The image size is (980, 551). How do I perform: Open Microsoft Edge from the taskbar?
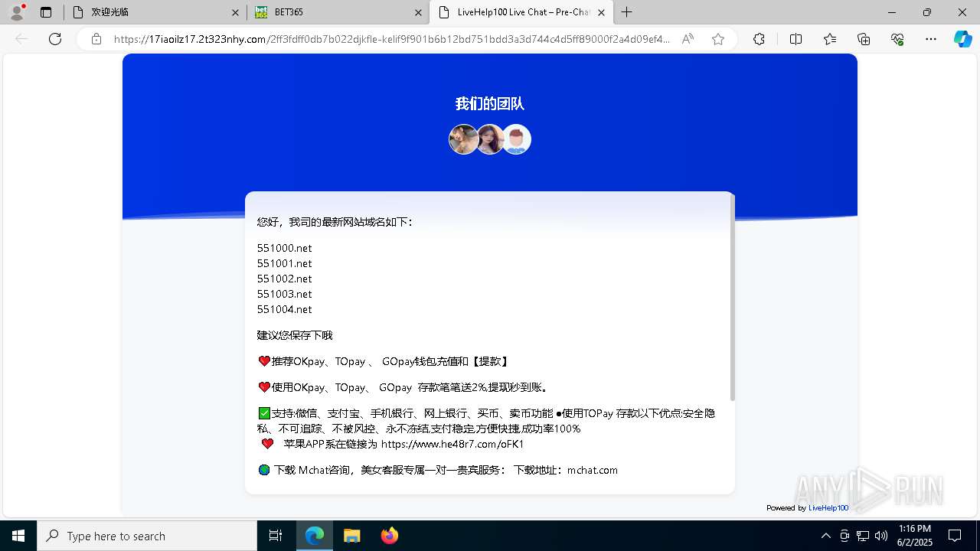315,536
